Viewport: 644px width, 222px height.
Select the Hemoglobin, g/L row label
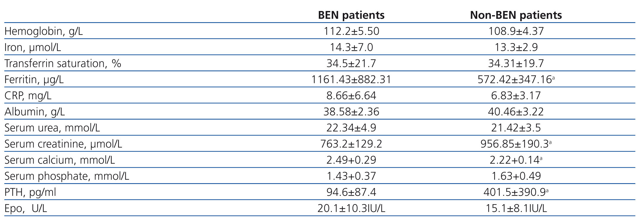click(44, 31)
